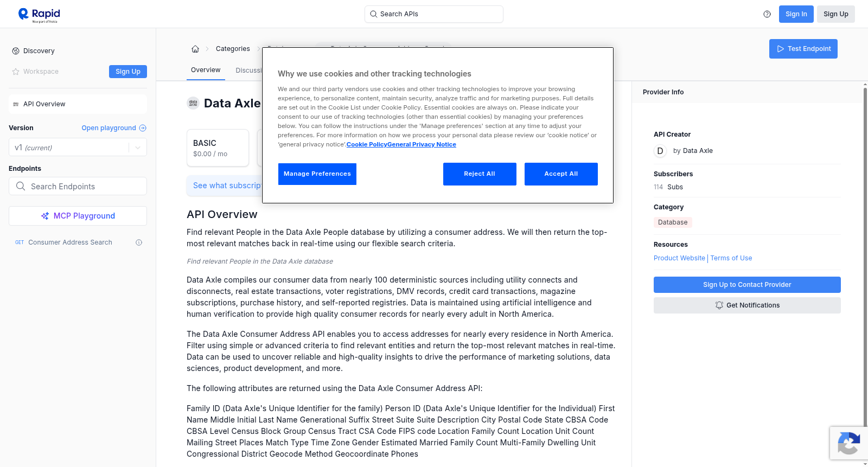Click Get Notifications button
The width and height of the screenshot is (868, 467).
[x=747, y=305]
